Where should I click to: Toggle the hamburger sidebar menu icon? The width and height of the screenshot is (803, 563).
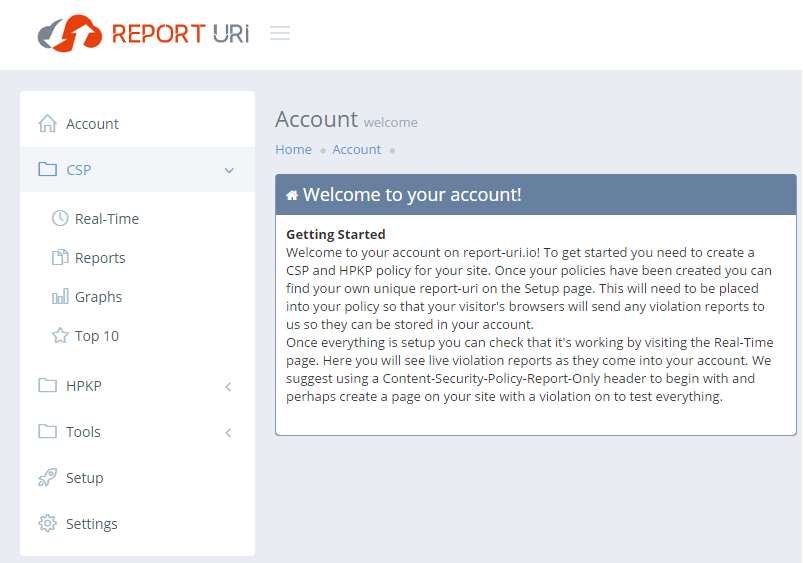280,33
